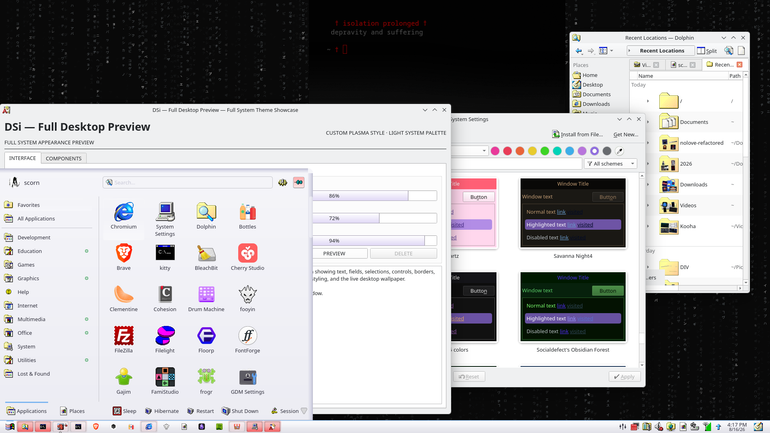Image resolution: width=770 pixels, height=433 pixels.
Task: Close the Recen... tab in Dolphin
Action: pos(740,64)
